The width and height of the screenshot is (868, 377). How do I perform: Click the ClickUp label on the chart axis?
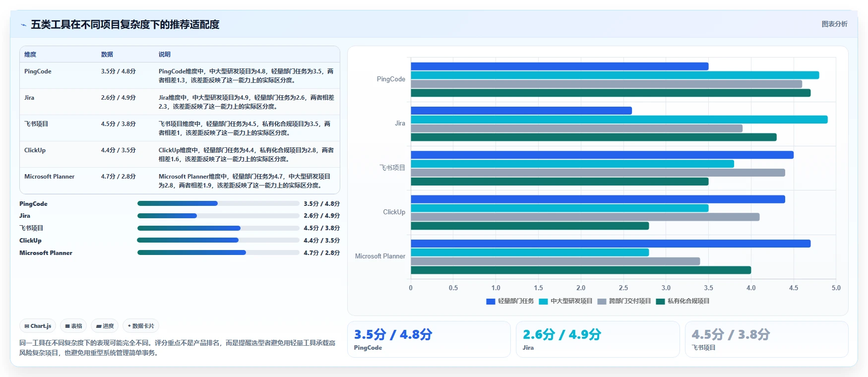[394, 212]
